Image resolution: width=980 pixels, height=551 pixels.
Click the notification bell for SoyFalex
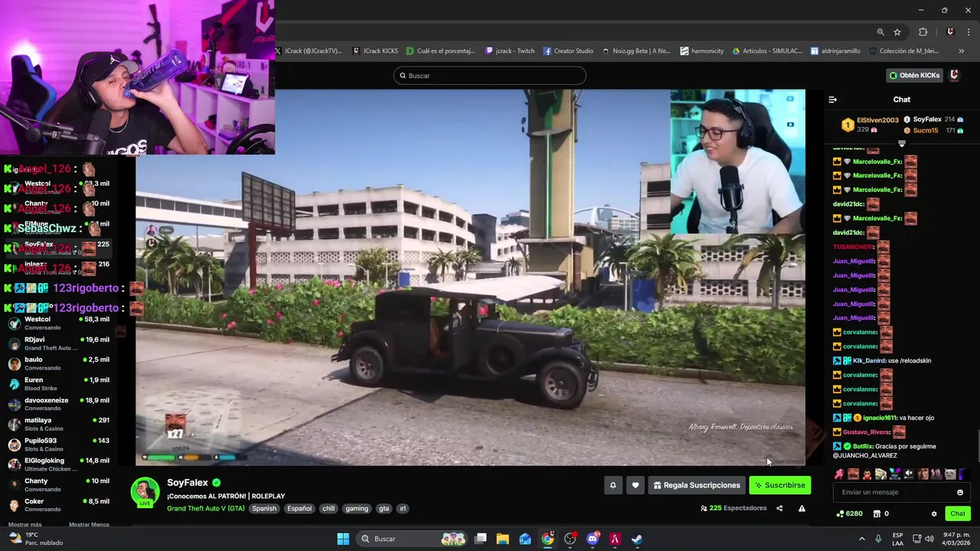(x=612, y=485)
